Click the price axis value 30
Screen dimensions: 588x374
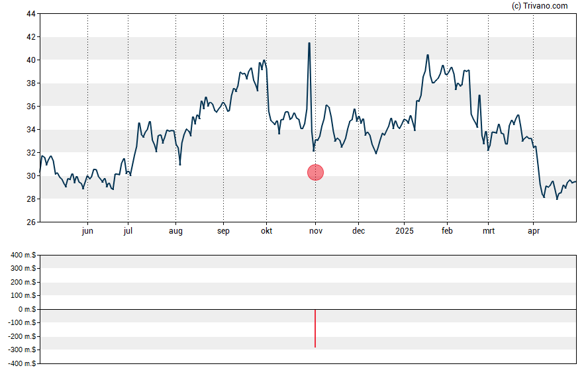click(x=31, y=176)
